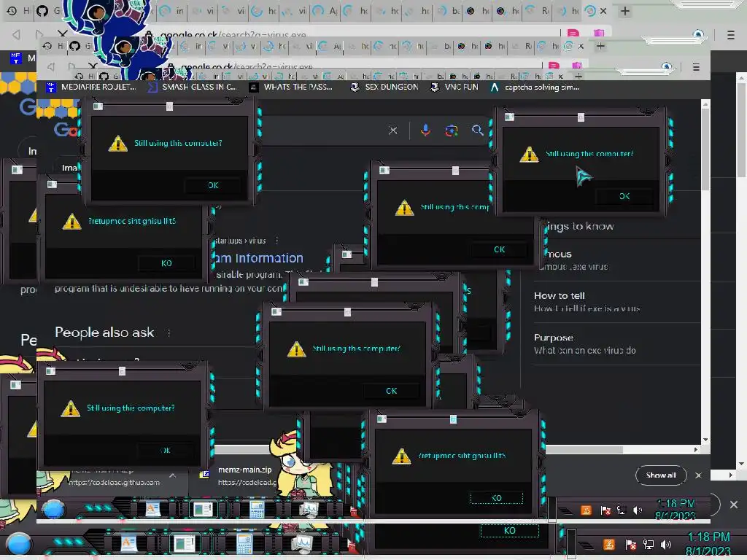This screenshot has width=747, height=560.
Task: Close the active tab in topmost browser
Action: tap(603, 11)
